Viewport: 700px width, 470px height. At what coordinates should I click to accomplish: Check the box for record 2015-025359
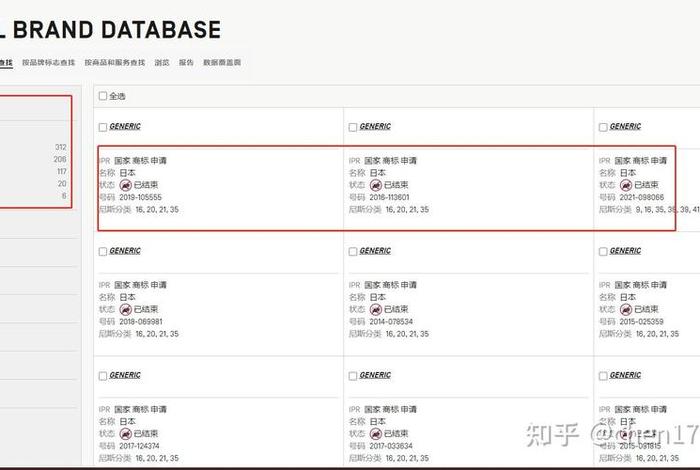[603, 252]
